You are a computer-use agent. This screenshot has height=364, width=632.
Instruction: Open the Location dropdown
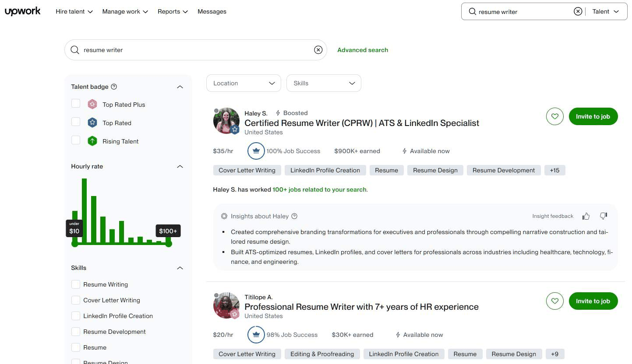(244, 83)
